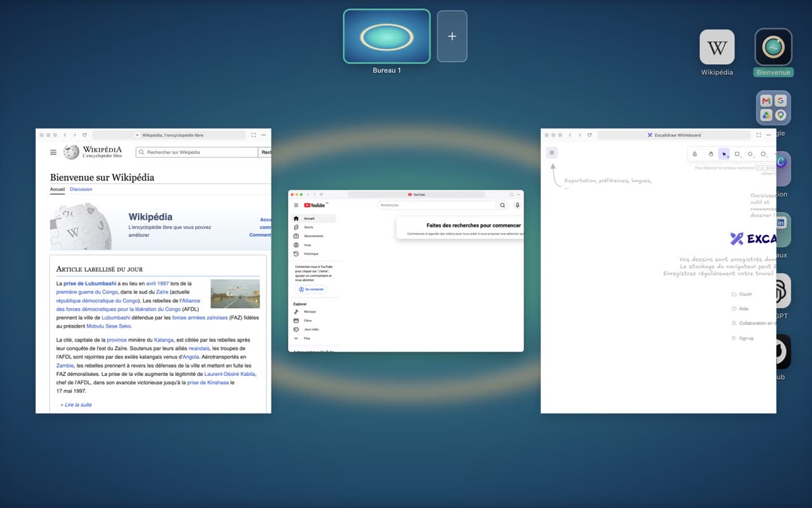Viewport: 812px width, 508px height.
Task: Open the Wikipédia app icon in the dock
Action: click(717, 47)
